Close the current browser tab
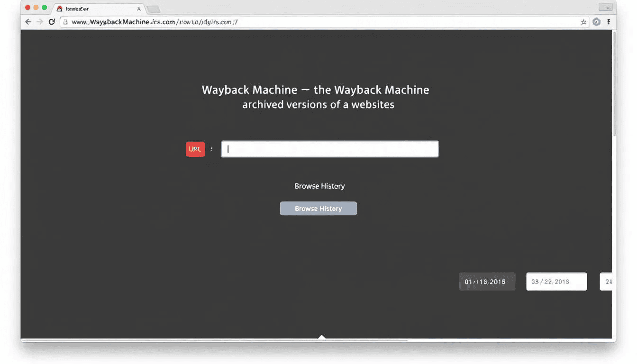Screen dimensions: 637x364 pos(139,9)
